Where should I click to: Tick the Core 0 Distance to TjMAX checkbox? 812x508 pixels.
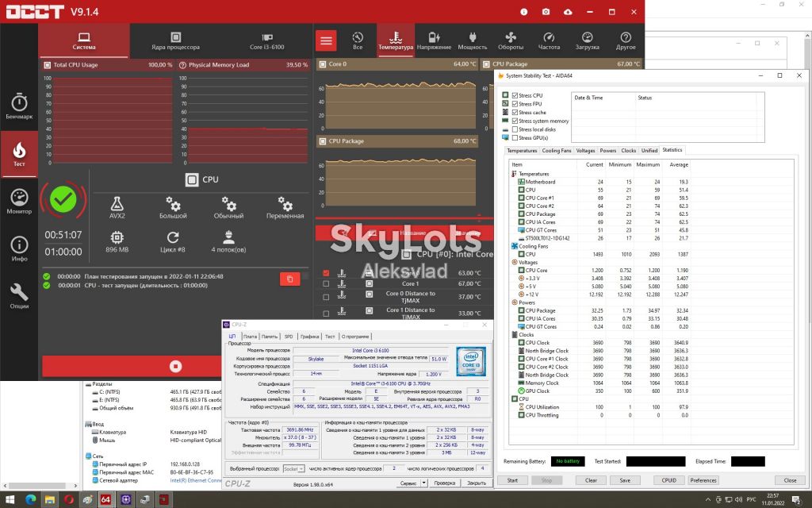[x=326, y=297]
